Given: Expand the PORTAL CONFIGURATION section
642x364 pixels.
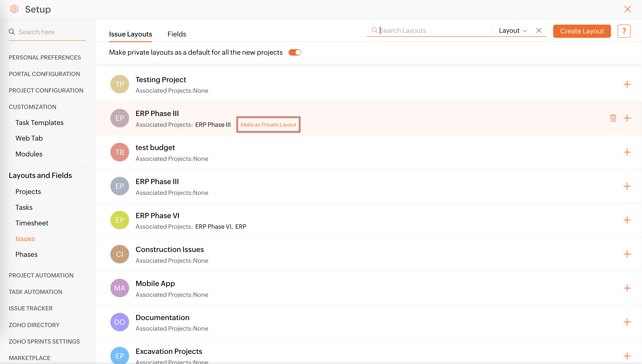Looking at the screenshot, I should 44,74.
